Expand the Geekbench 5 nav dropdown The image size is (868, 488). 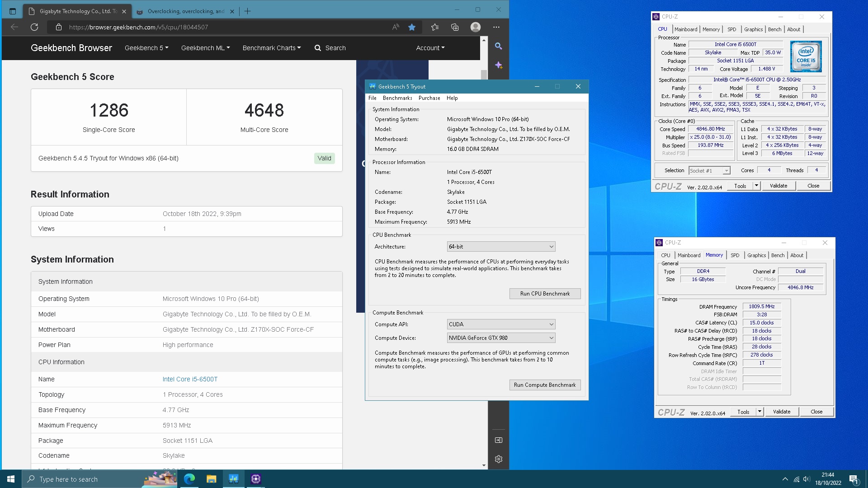pos(146,48)
